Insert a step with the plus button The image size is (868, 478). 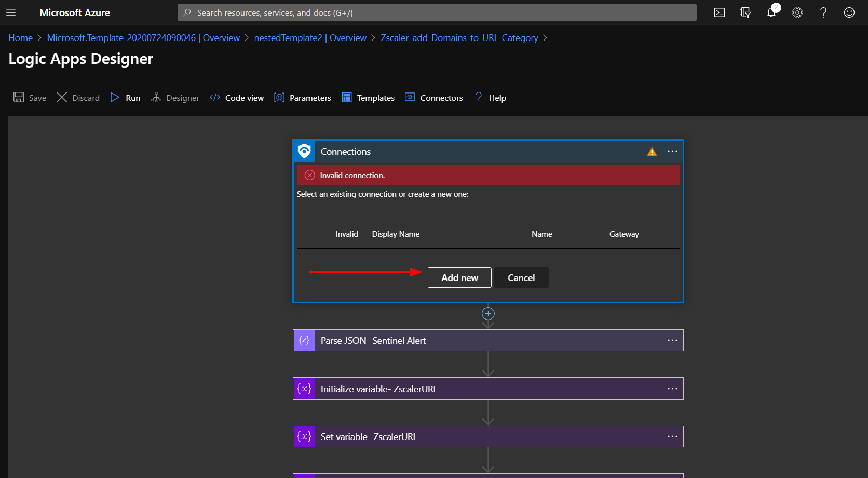(x=488, y=314)
